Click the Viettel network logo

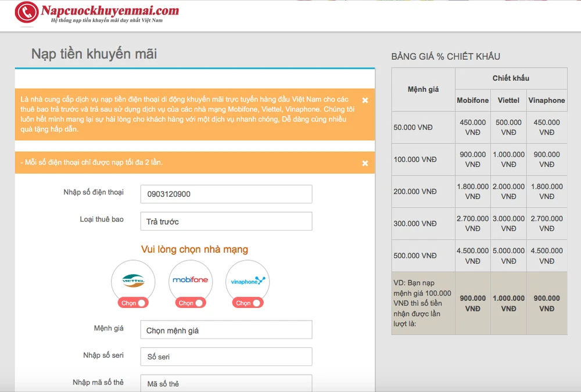[x=133, y=280]
